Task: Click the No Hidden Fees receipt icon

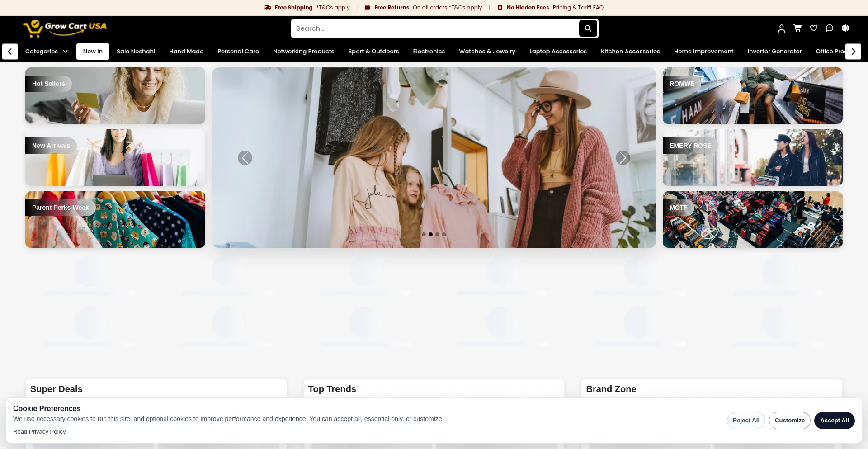Action: pos(500,8)
